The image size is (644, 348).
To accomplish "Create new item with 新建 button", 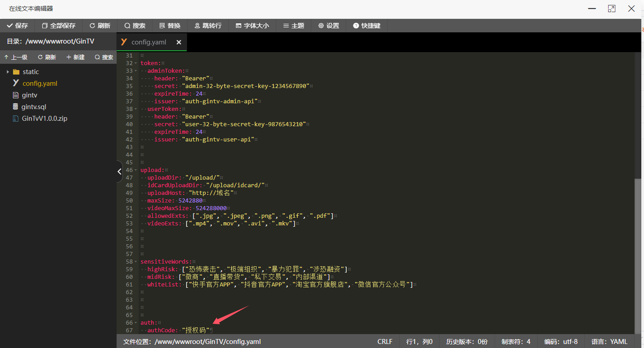I will click(x=75, y=57).
